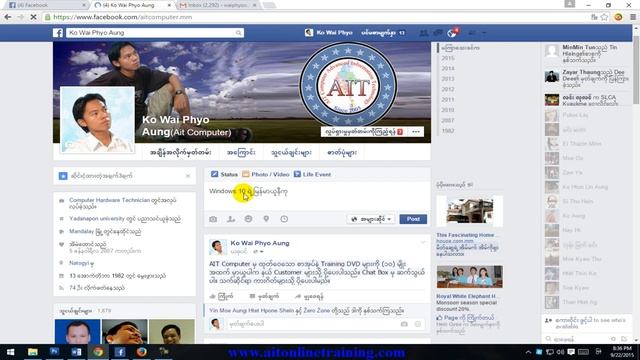Image resolution: width=640 pixels, height=360 pixels.
Task: Click the activity log button on the cover
Action: click(364, 132)
